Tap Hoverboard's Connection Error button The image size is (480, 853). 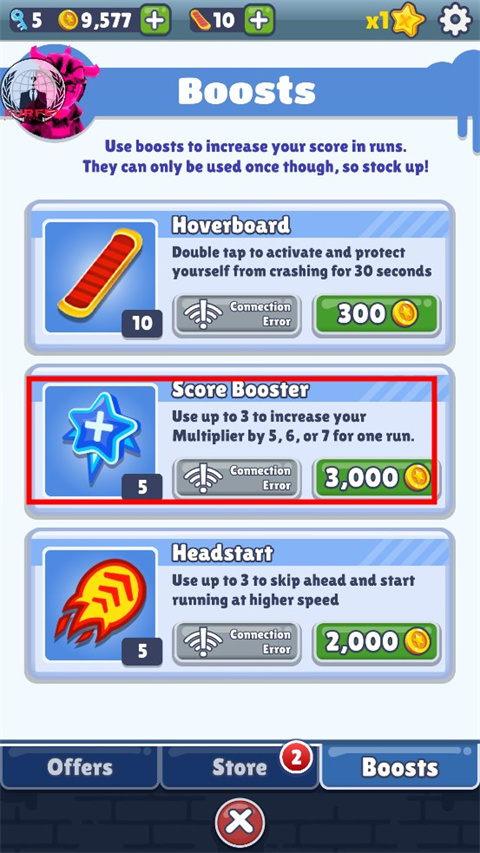tap(237, 314)
